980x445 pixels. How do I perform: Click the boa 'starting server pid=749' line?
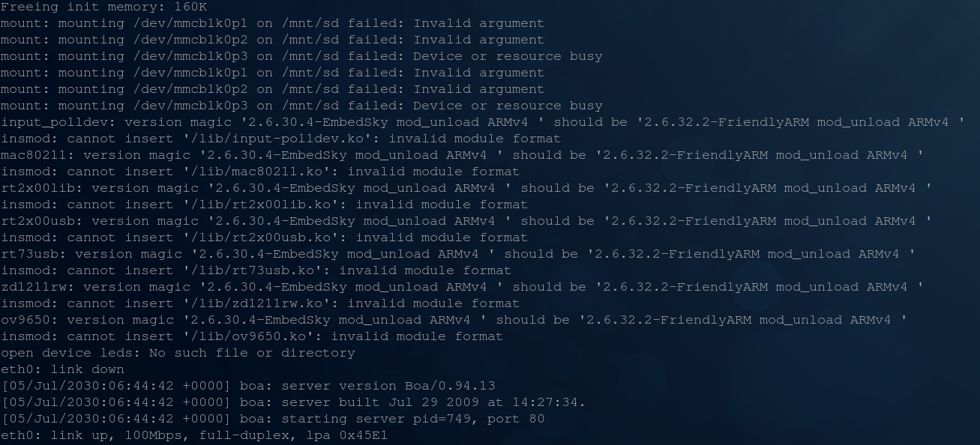coord(273,419)
